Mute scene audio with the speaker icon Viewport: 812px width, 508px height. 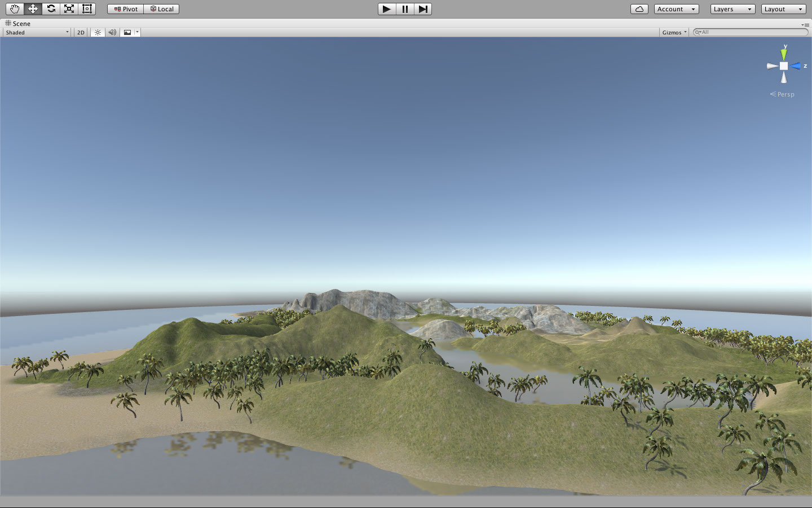(x=112, y=33)
